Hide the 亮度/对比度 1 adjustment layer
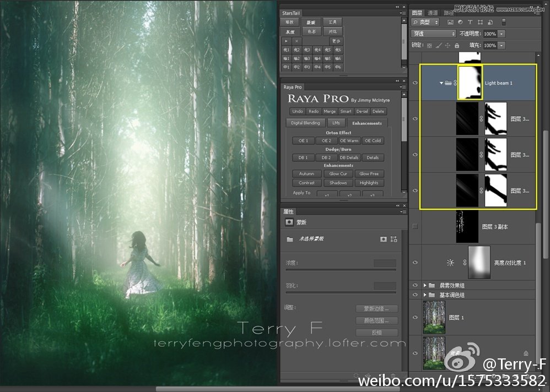This screenshot has width=550, height=392. [415, 263]
